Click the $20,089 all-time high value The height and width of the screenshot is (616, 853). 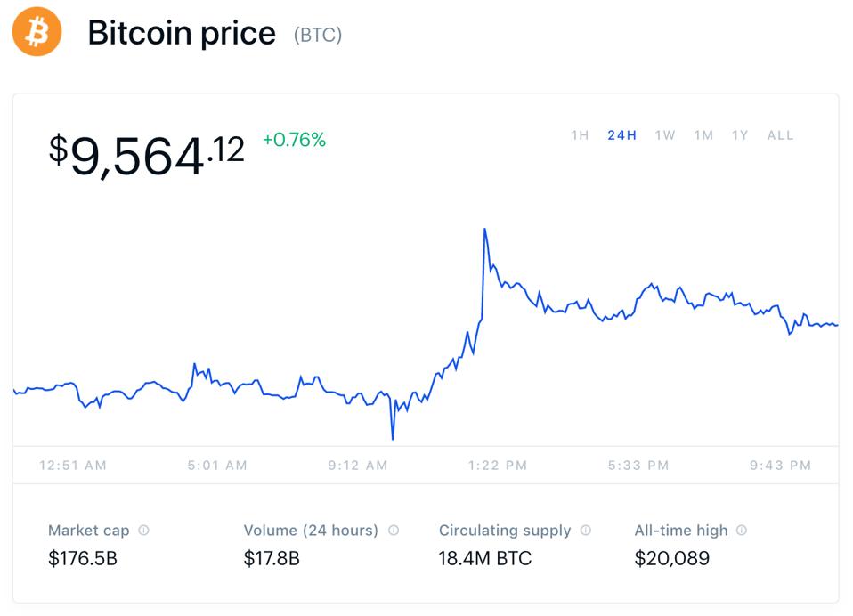click(672, 559)
